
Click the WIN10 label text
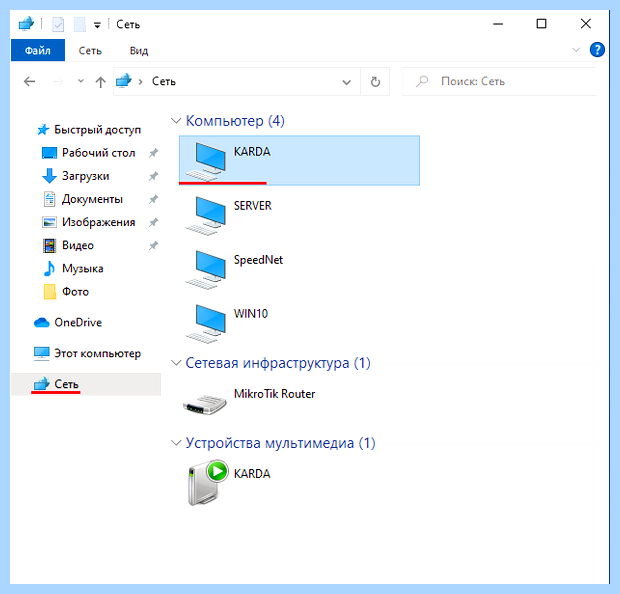click(x=251, y=314)
